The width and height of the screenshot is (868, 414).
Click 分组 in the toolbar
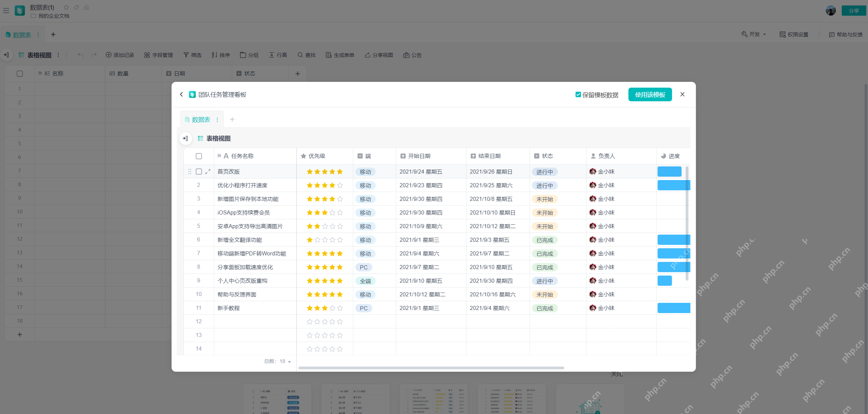tap(249, 55)
